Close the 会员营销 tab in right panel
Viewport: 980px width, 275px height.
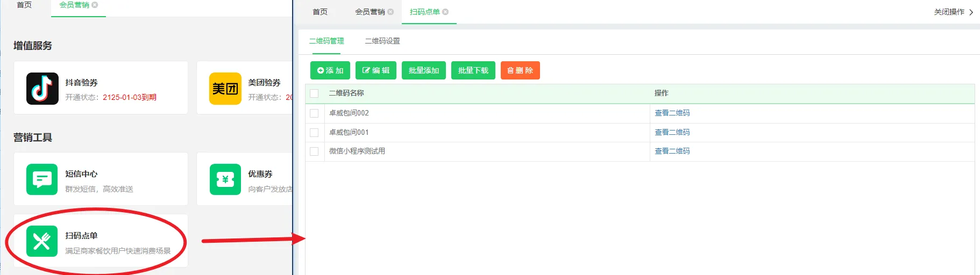(x=390, y=12)
